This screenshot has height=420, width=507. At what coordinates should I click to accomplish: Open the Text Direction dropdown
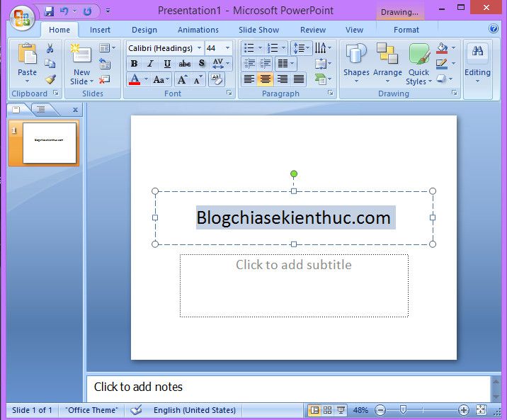[323, 48]
